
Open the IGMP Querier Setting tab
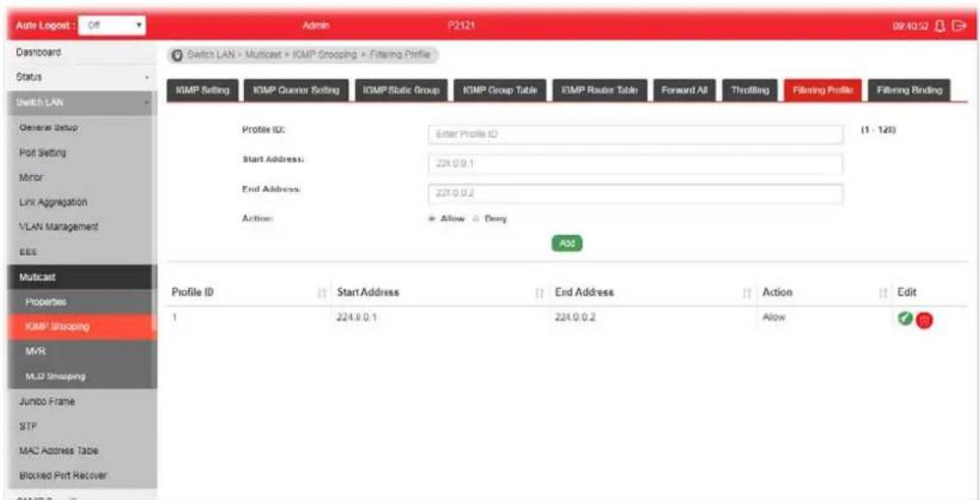coord(295,91)
